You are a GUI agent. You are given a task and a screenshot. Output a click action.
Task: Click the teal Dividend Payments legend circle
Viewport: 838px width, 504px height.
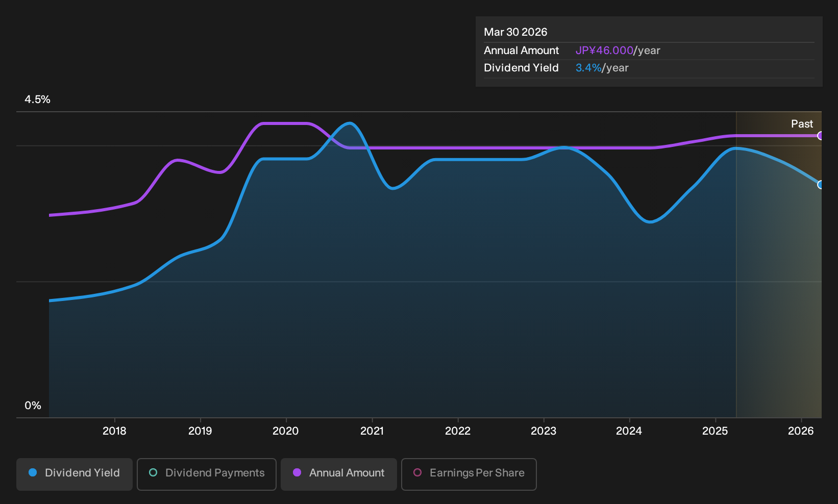(153, 473)
